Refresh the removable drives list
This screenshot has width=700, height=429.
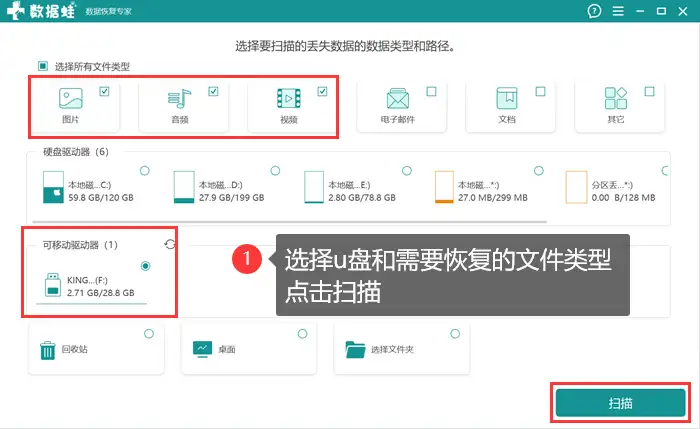click(170, 244)
